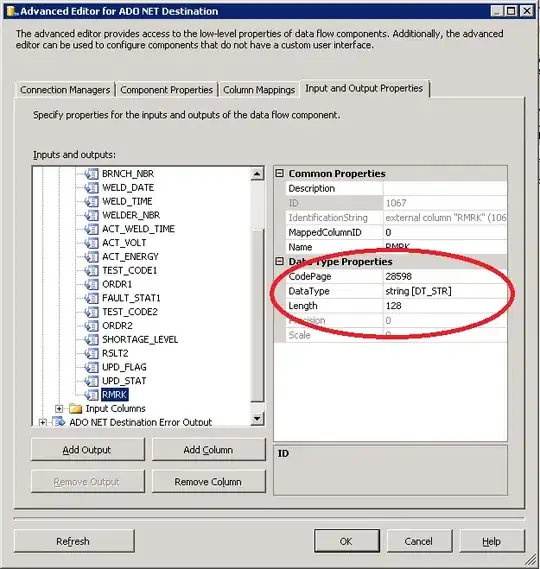The height and width of the screenshot is (569, 540).
Task: Click the Add Output button
Action: click(x=87, y=450)
